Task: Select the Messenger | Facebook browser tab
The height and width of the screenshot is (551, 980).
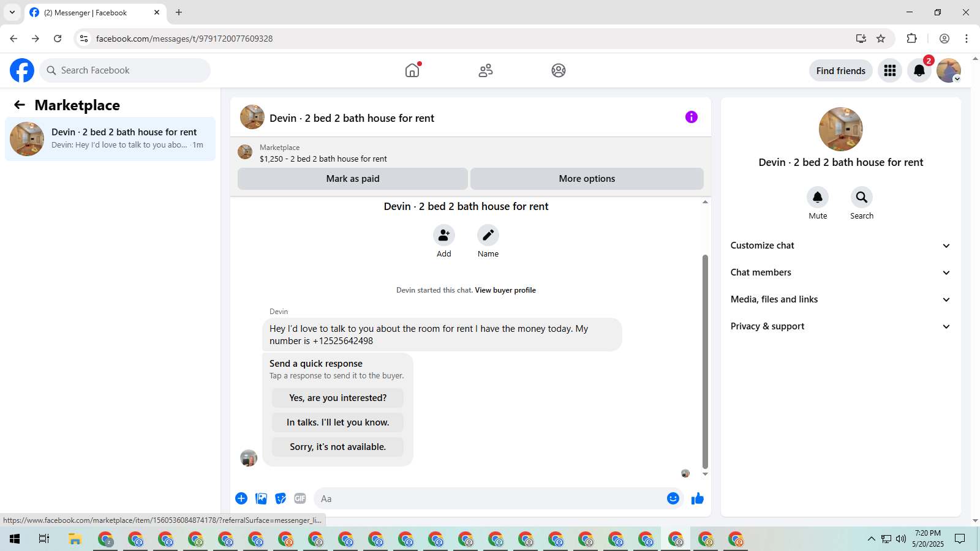Action: 95,12
